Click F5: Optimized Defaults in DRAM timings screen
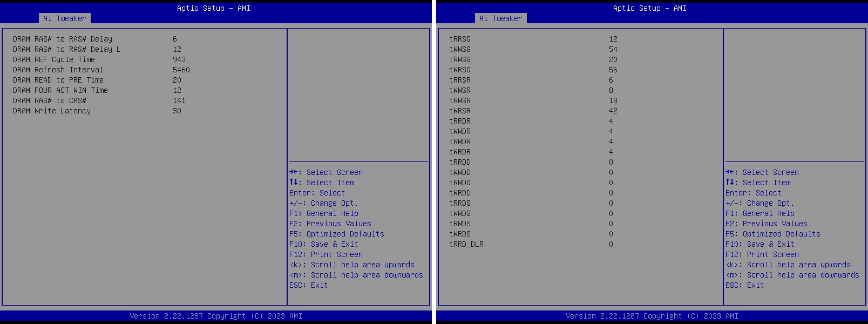Screen dimensions: 868x324 (x=337, y=234)
